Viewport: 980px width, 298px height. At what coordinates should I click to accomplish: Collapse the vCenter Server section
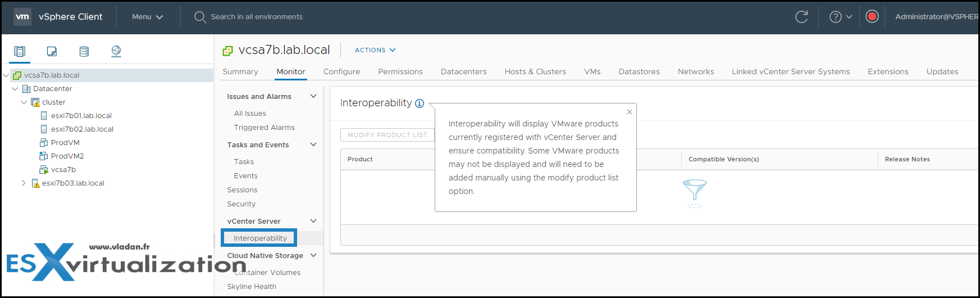pos(313,221)
